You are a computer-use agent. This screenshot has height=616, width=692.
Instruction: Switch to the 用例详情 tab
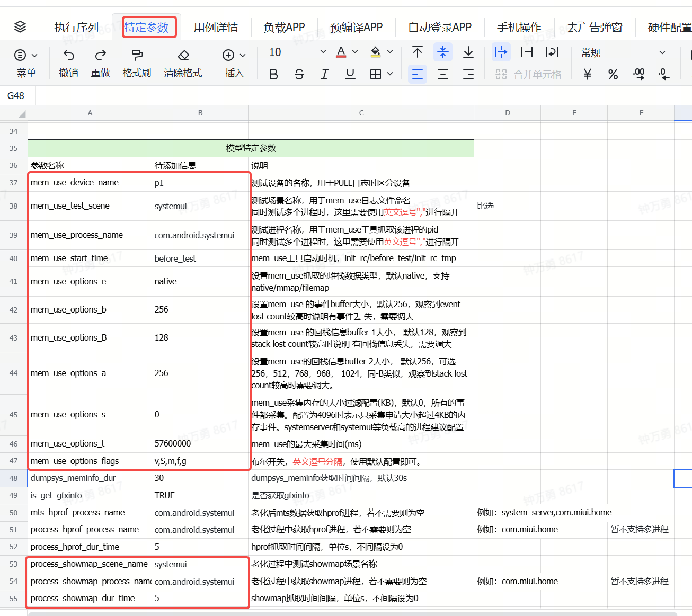point(216,27)
